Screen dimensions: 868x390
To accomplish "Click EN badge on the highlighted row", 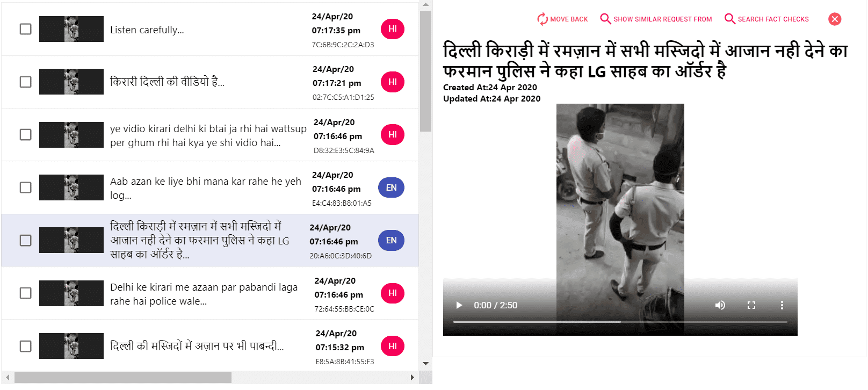I will (392, 240).
